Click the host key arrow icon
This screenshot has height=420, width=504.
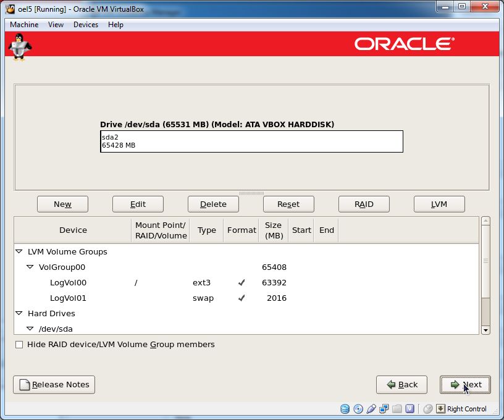(x=440, y=409)
